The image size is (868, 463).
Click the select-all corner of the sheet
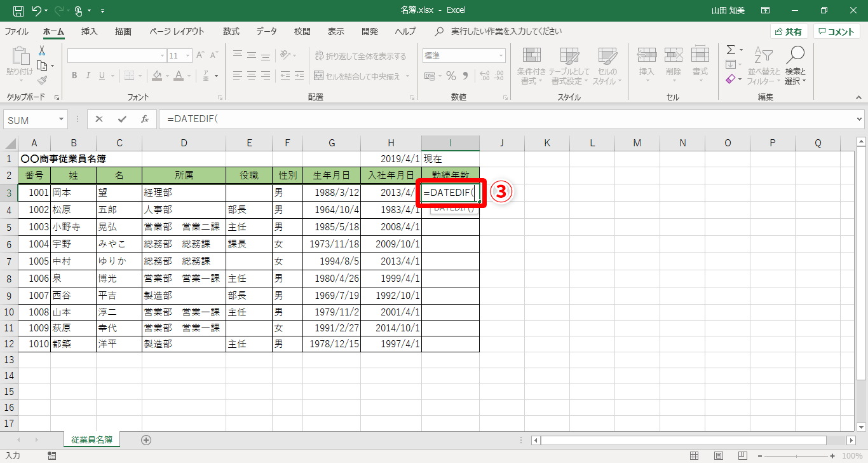point(10,143)
